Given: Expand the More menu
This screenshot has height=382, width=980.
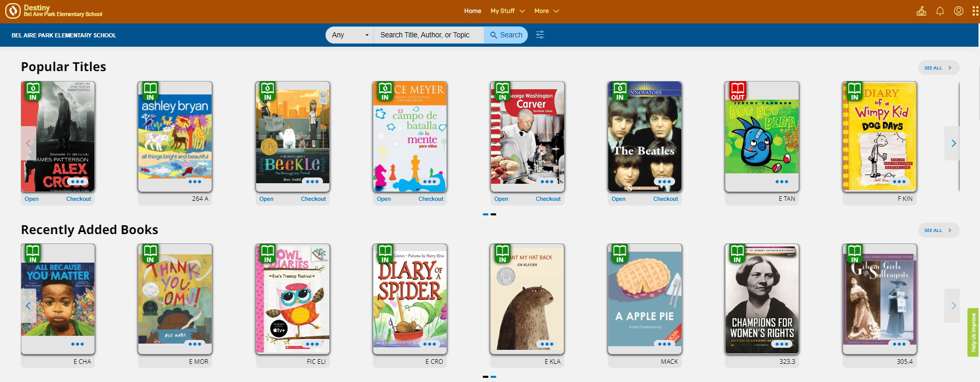Looking at the screenshot, I should tap(547, 11).
